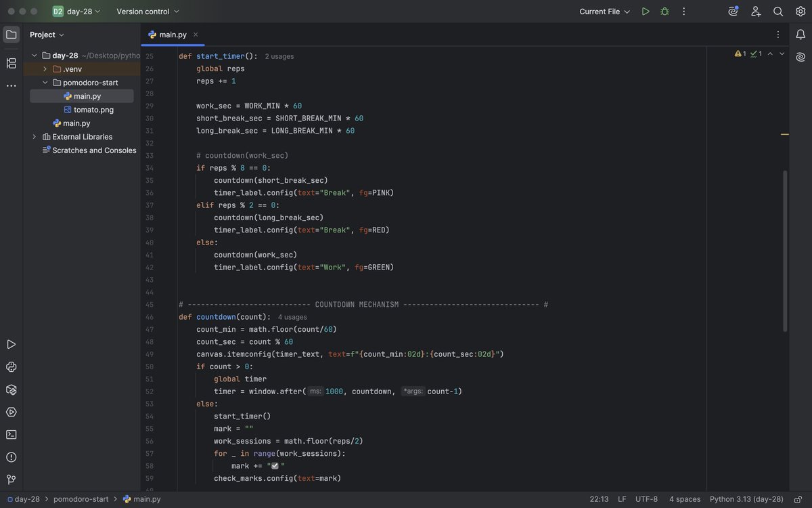Open the 4 spaces indent settings
Screen dimensions: 812x508
(685, 499)
